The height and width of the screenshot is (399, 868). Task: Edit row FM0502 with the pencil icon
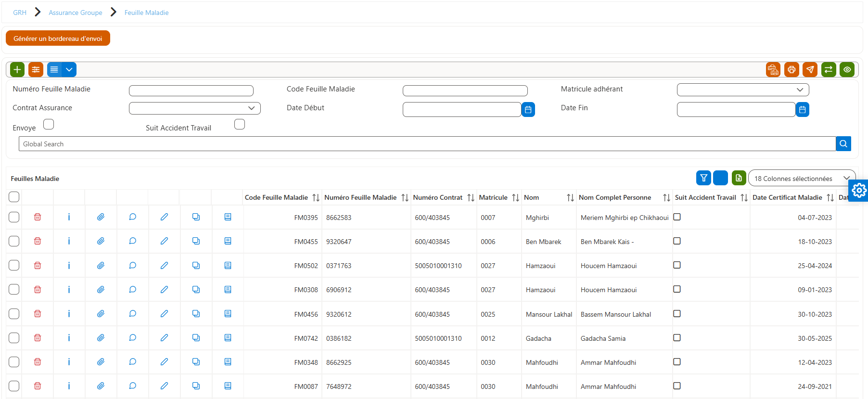(x=164, y=265)
